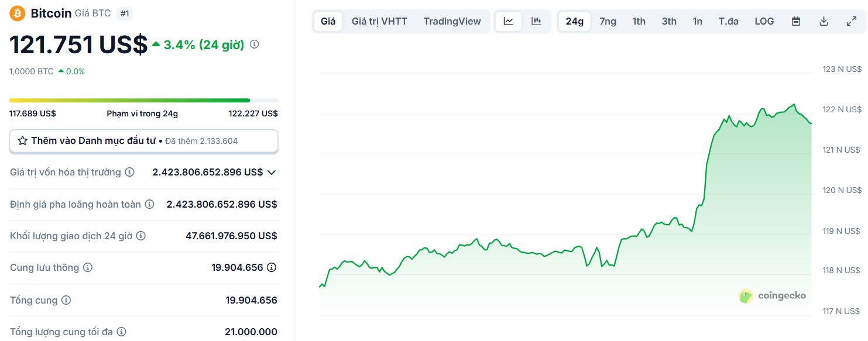The width and height of the screenshot is (868, 341).
Task: Select the 7ng time range
Action: 608,22
